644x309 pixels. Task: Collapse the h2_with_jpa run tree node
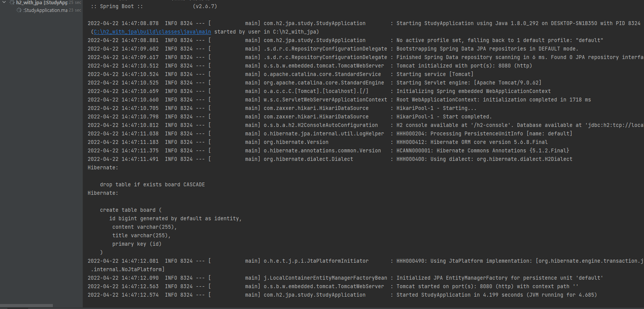(x=4, y=2)
